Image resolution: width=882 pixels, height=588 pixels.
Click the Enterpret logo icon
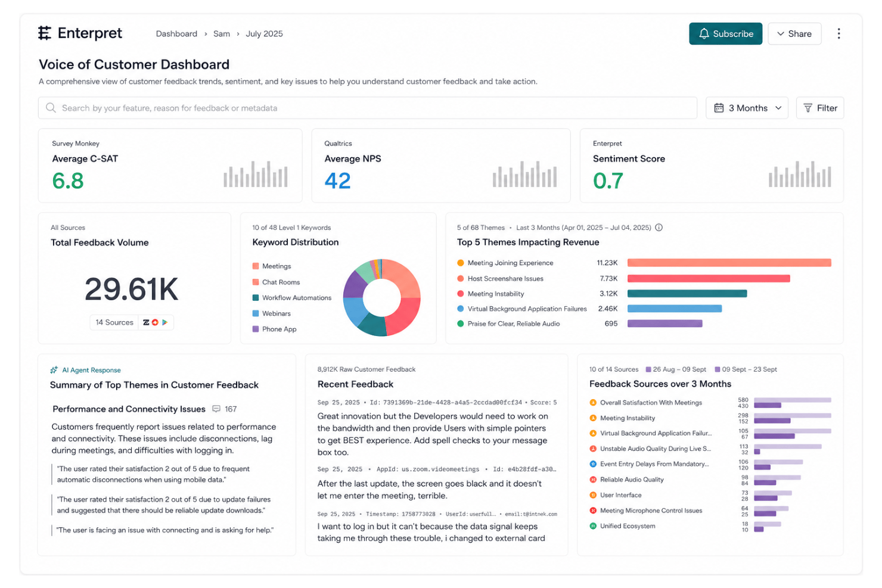pos(45,33)
